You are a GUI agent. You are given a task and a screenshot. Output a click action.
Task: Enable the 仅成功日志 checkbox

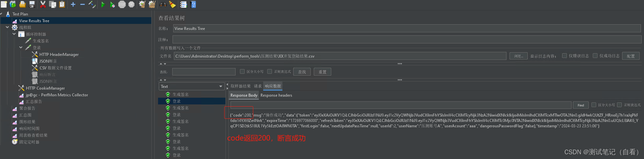595,56
